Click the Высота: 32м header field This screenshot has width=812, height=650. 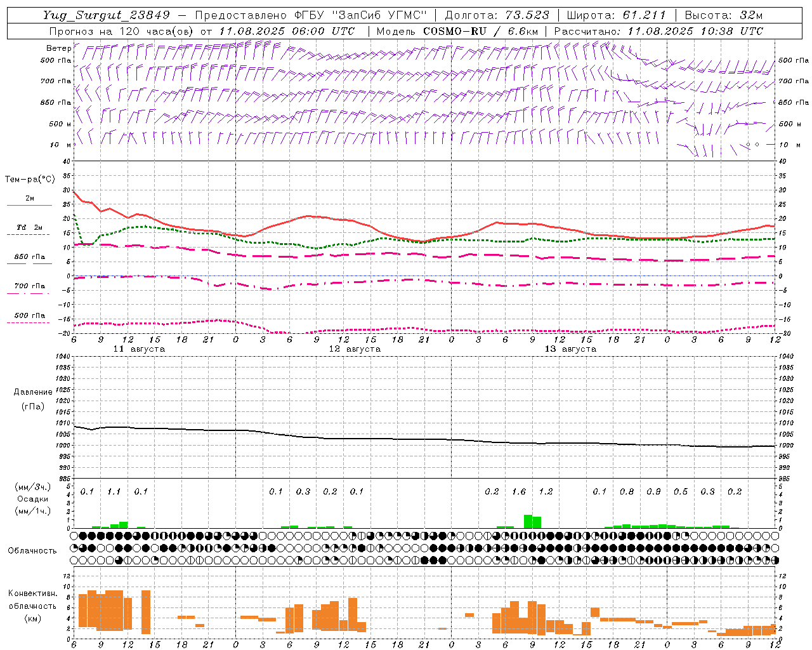(724, 15)
